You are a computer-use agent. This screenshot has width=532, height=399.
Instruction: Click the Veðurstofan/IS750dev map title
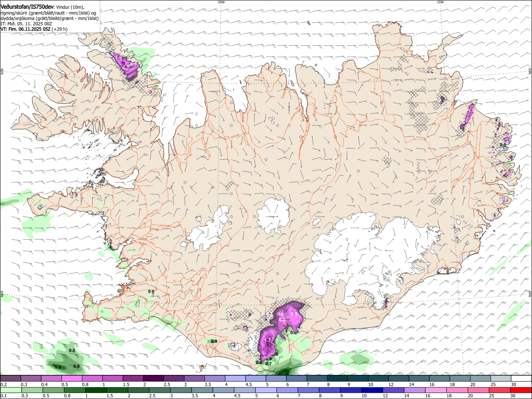tap(27, 6)
